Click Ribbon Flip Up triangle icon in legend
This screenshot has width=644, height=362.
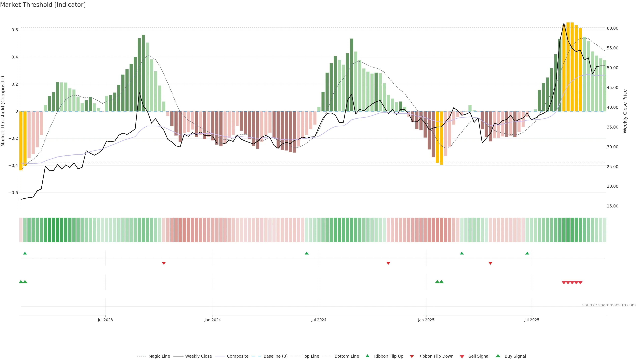[x=367, y=356]
